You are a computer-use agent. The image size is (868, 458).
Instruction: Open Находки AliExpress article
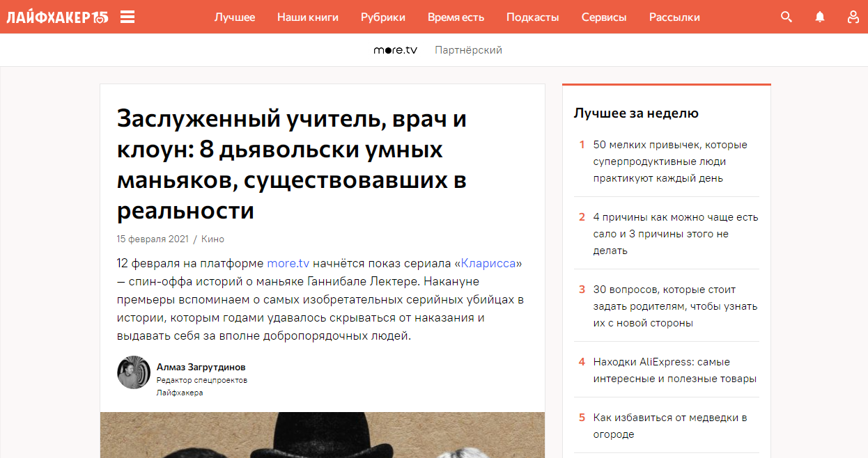pos(675,370)
